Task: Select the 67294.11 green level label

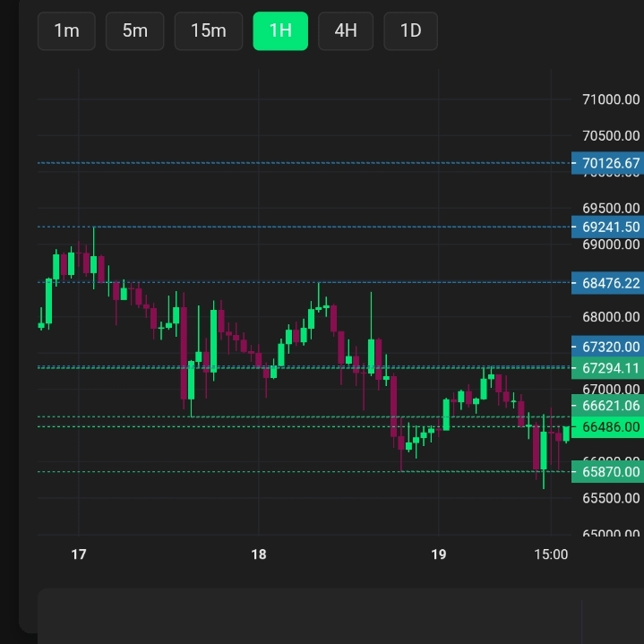Action: 608,368
